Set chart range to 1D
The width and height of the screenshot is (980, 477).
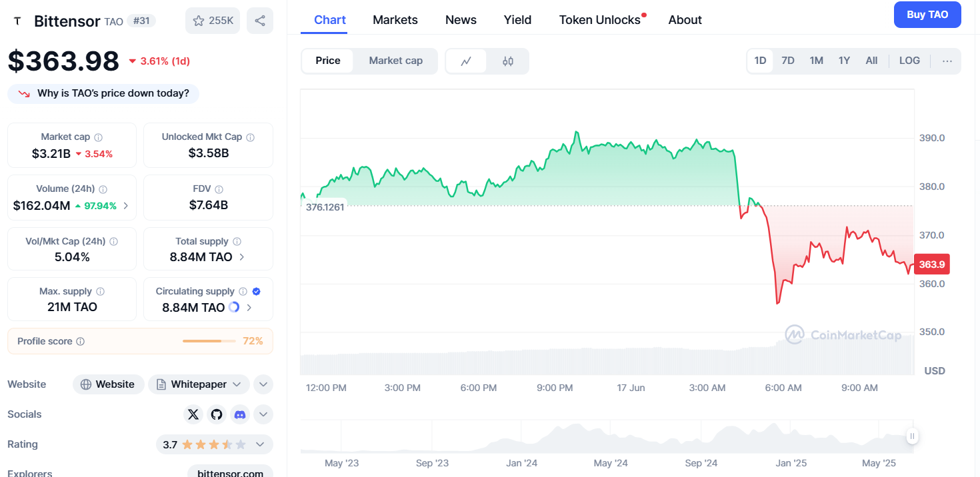pyautogui.click(x=760, y=61)
